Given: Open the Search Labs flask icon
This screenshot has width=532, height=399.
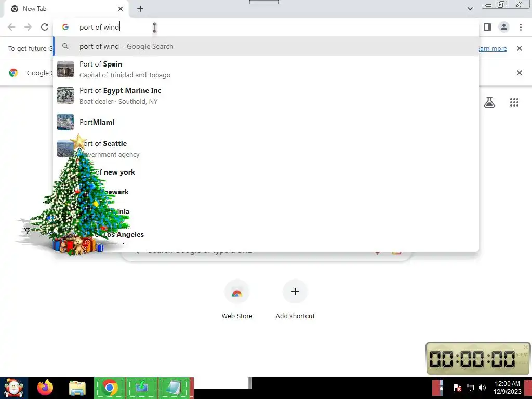Looking at the screenshot, I should [489, 102].
